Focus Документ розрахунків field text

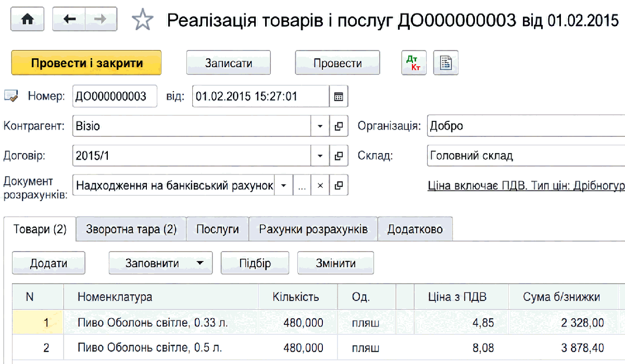pyautogui.click(x=174, y=185)
